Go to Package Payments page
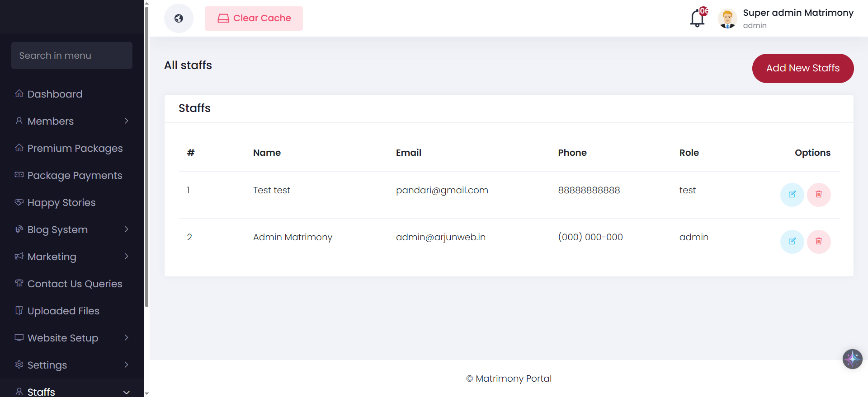The height and width of the screenshot is (397, 868). [x=72, y=175]
